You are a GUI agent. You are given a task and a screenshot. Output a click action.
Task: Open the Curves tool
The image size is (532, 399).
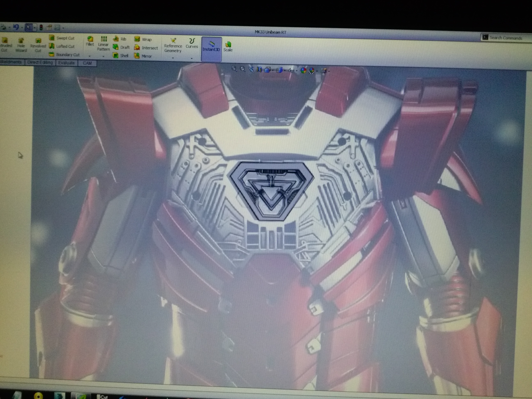(192, 43)
